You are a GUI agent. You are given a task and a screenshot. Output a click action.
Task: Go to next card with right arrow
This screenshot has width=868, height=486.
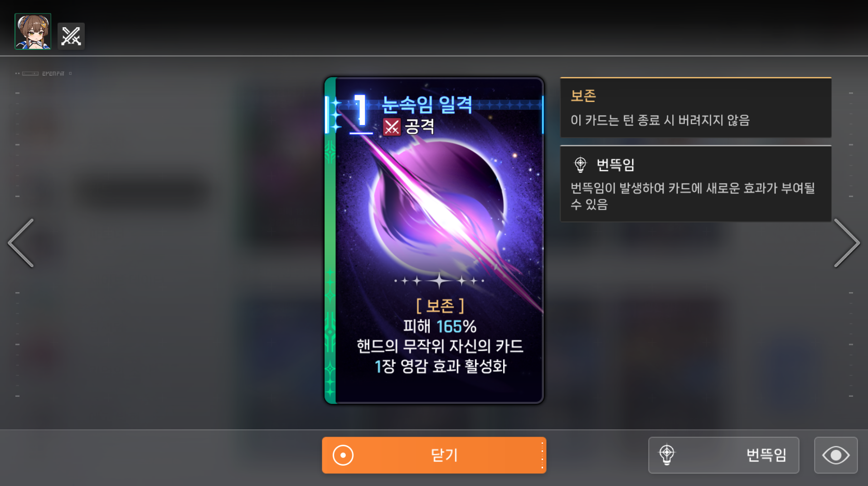click(847, 243)
